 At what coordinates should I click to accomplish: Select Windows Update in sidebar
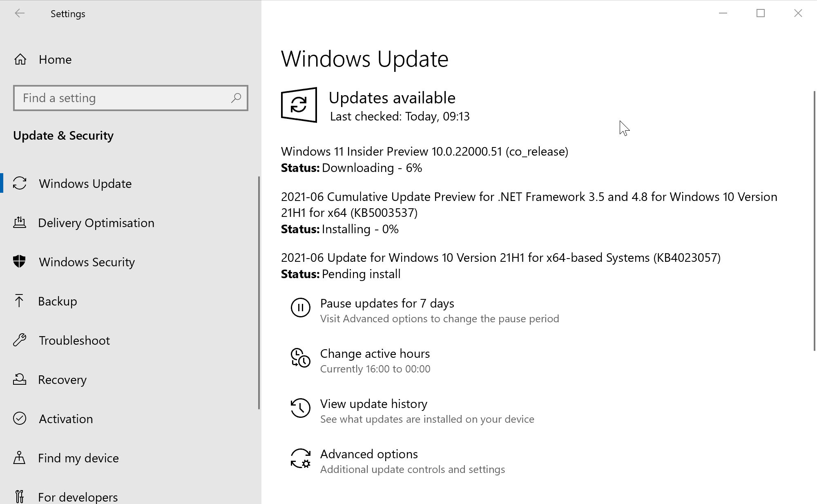85,183
